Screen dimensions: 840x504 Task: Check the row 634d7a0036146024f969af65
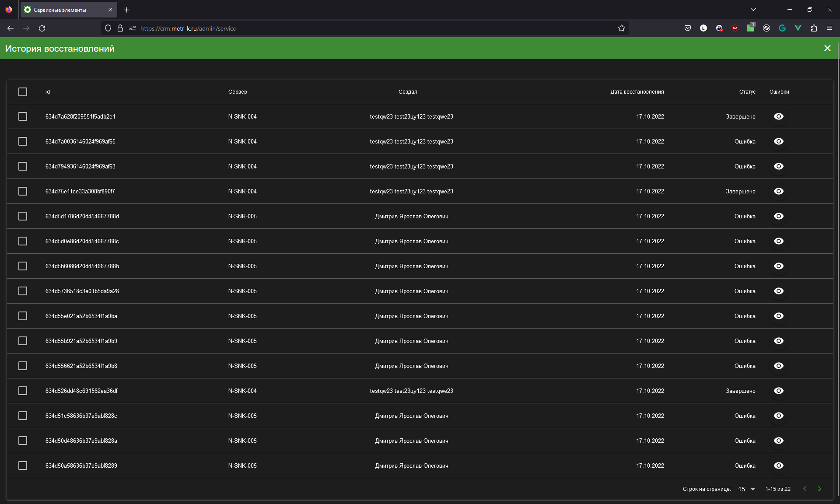(x=23, y=141)
